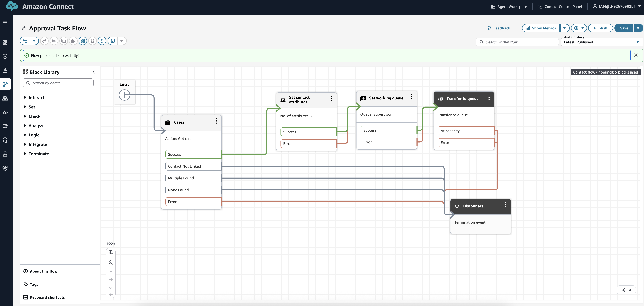This screenshot has height=306, width=644.
Task: Open the flows icon in the left sidebar
Action: coord(5,84)
